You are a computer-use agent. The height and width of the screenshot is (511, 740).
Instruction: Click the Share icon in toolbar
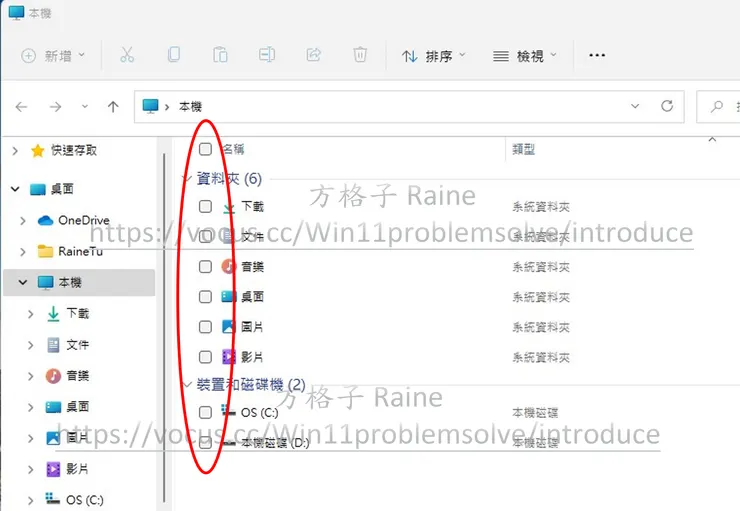click(x=313, y=55)
